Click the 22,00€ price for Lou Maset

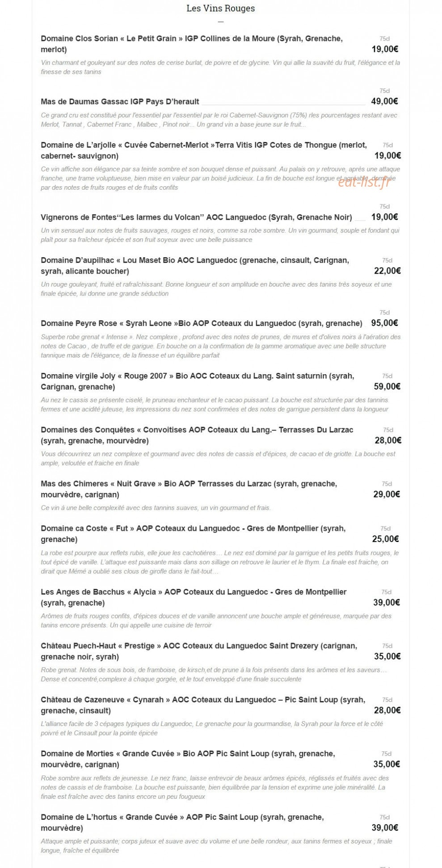387,271
